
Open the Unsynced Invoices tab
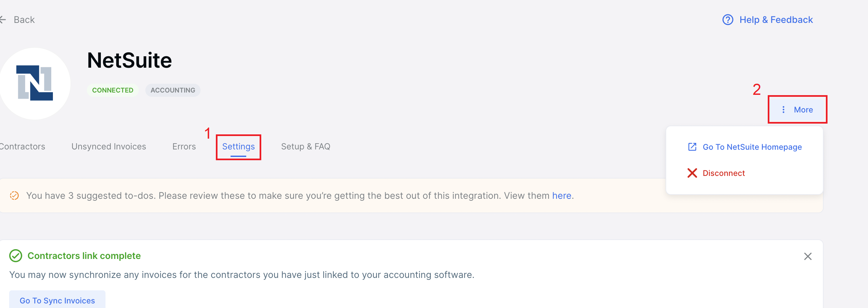[108, 146]
